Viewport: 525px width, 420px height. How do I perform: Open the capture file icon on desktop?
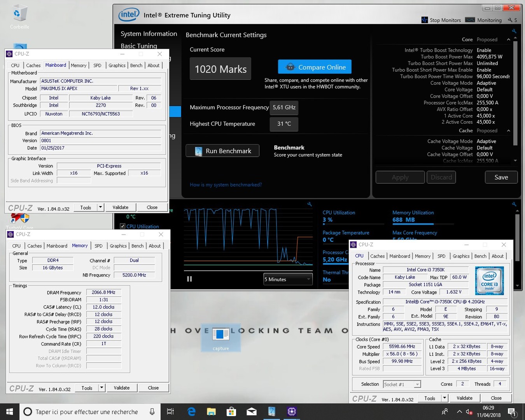(221, 338)
